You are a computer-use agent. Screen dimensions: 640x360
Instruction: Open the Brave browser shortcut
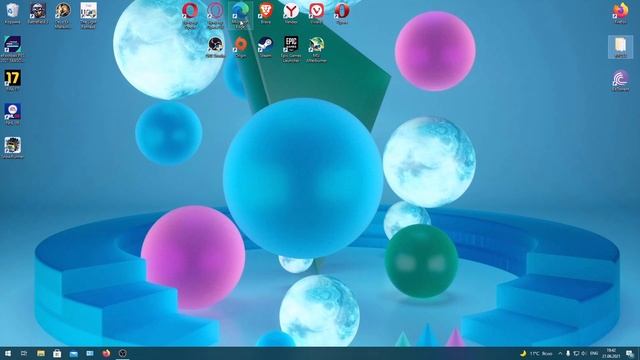(x=266, y=13)
